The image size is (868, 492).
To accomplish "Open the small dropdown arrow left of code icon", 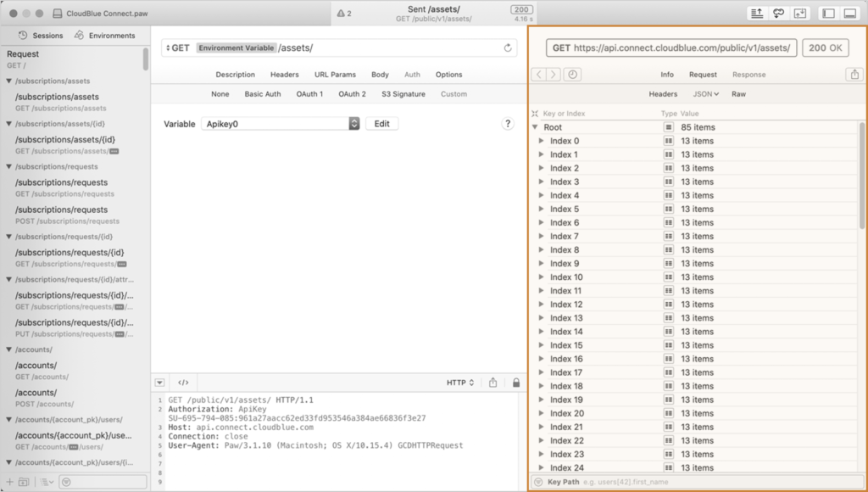I will [159, 383].
